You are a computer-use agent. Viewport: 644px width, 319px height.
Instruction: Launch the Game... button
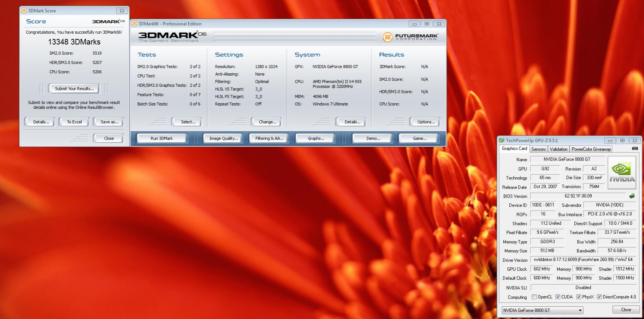point(419,138)
